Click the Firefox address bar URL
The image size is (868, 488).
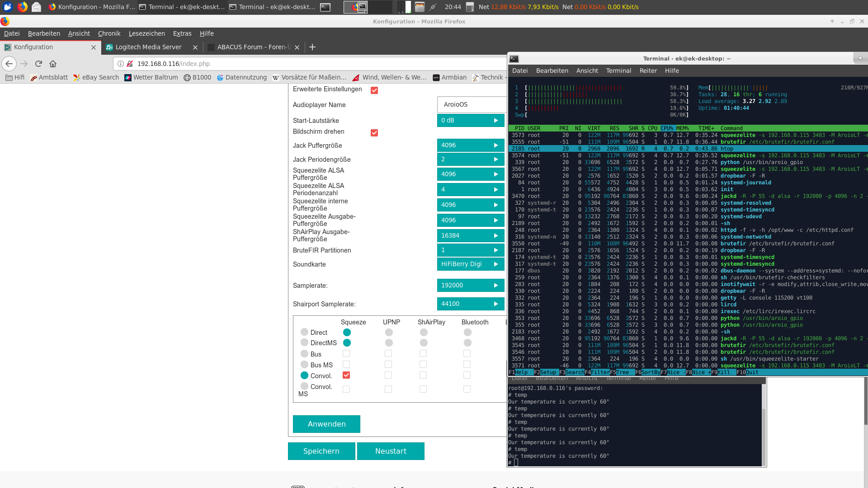[x=174, y=64]
